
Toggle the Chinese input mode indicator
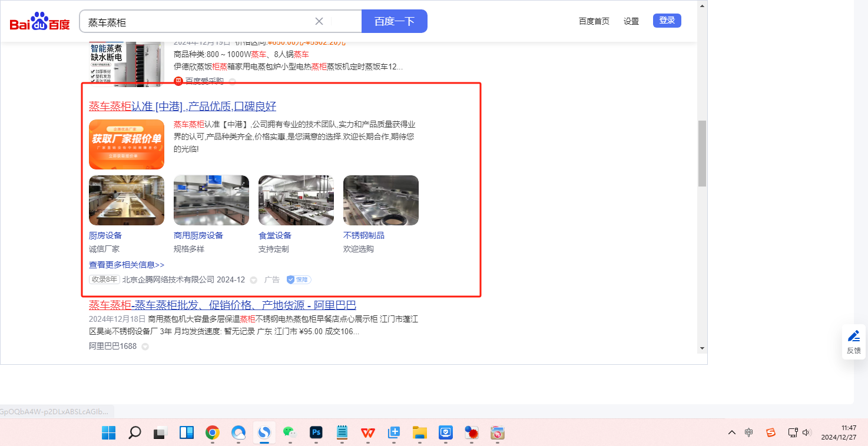748,432
